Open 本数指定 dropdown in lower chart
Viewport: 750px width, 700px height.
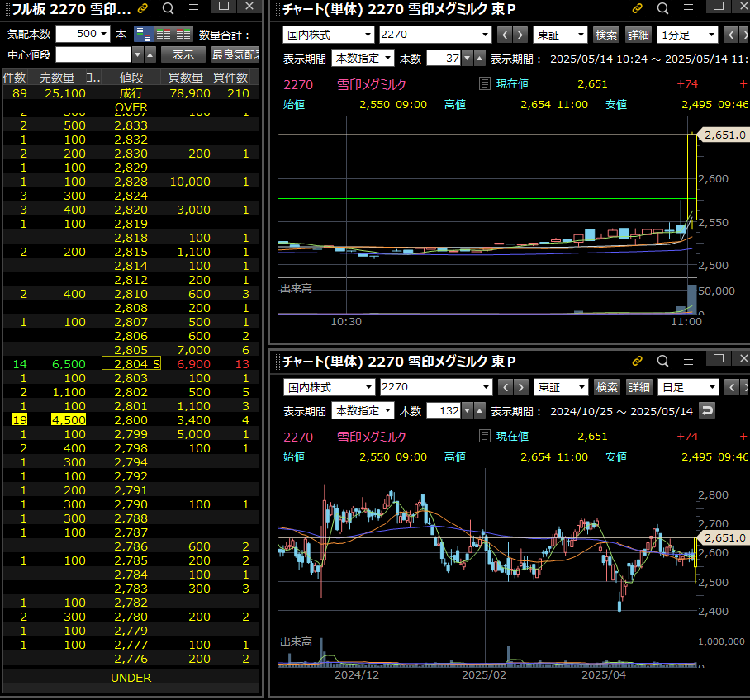pyautogui.click(x=363, y=411)
